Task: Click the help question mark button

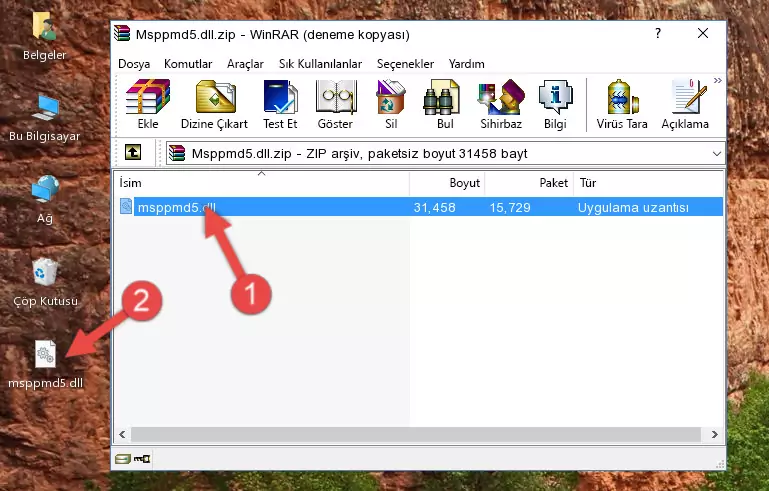Action: point(658,33)
